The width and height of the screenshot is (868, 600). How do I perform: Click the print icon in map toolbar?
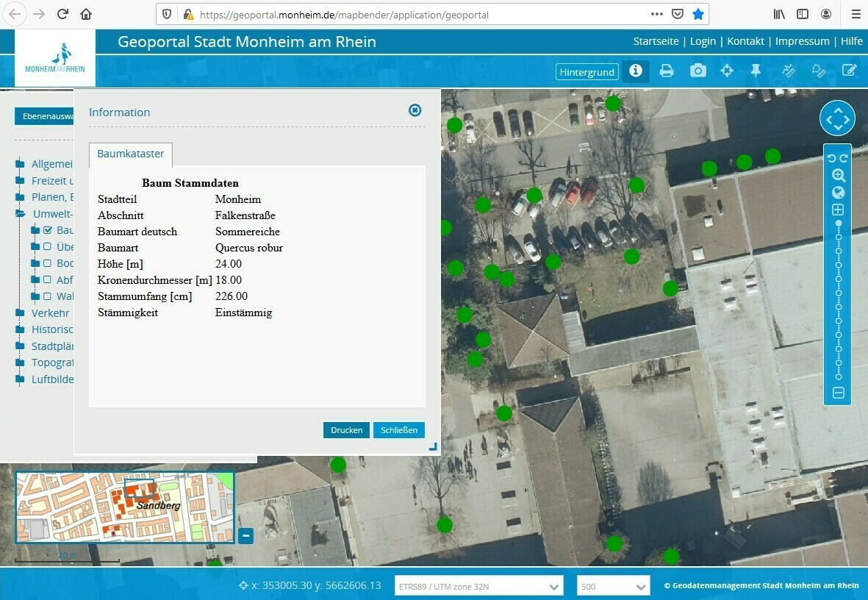click(667, 71)
